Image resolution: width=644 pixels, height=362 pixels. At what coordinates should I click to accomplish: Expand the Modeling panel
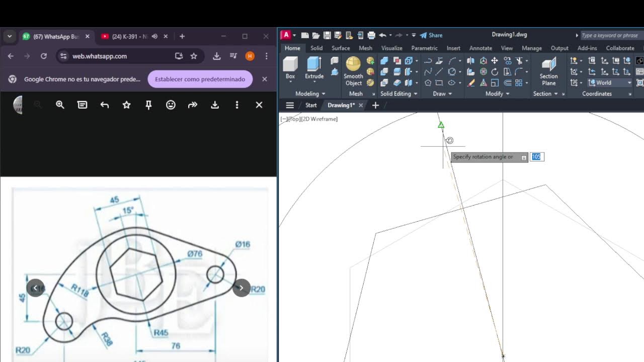tap(310, 94)
